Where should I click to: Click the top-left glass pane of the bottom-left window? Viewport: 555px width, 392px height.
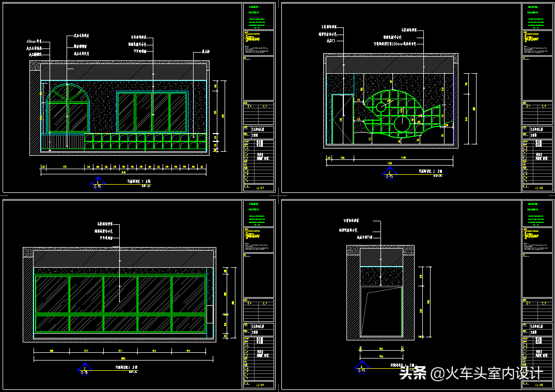click(52, 294)
